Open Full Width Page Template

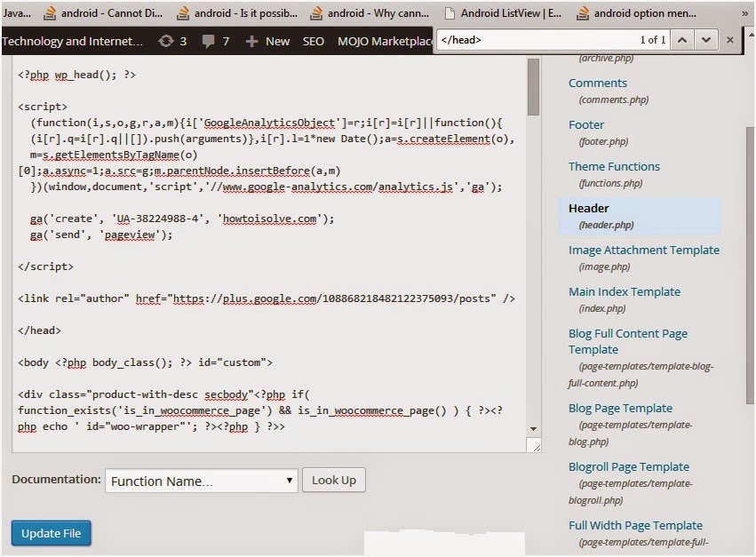[x=635, y=525]
